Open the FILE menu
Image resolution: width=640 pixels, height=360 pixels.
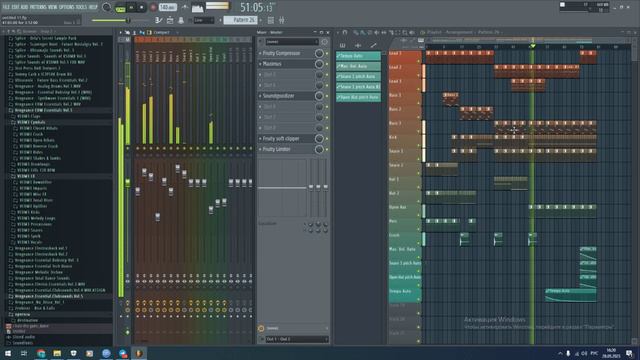pyautogui.click(x=6, y=7)
